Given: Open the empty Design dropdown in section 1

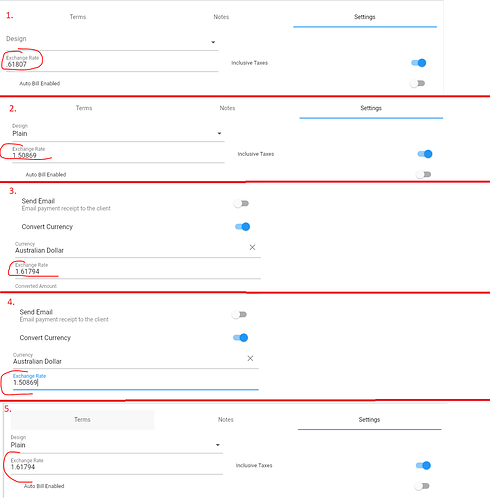Looking at the screenshot, I should pyautogui.click(x=112, y=41).
